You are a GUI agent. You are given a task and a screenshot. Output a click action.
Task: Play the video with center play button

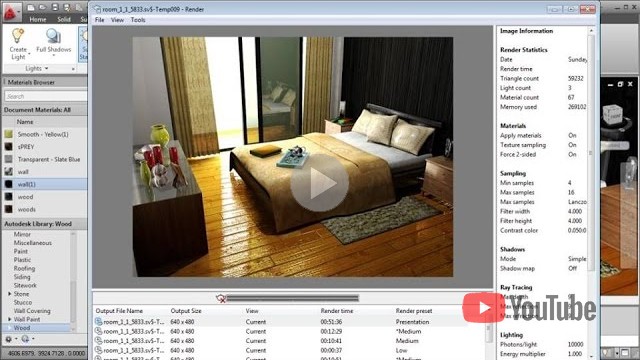point(320,183)
